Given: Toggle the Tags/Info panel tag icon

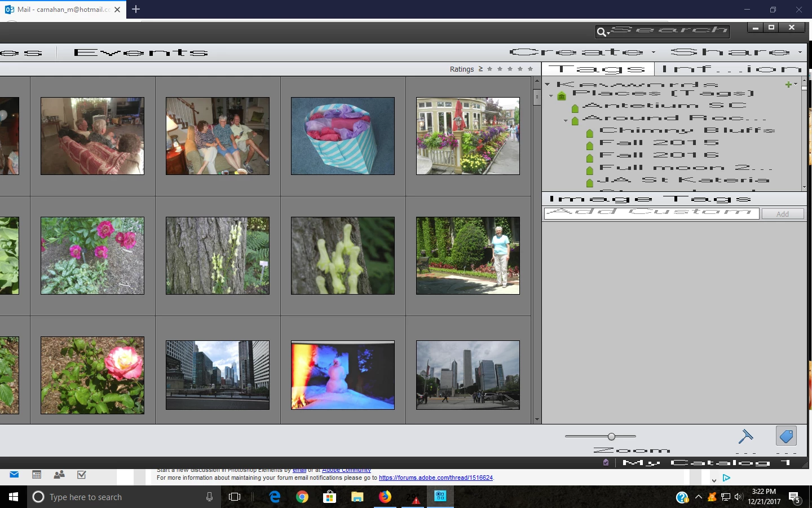Looking at the screenshot, I should [x=786, y=436].
